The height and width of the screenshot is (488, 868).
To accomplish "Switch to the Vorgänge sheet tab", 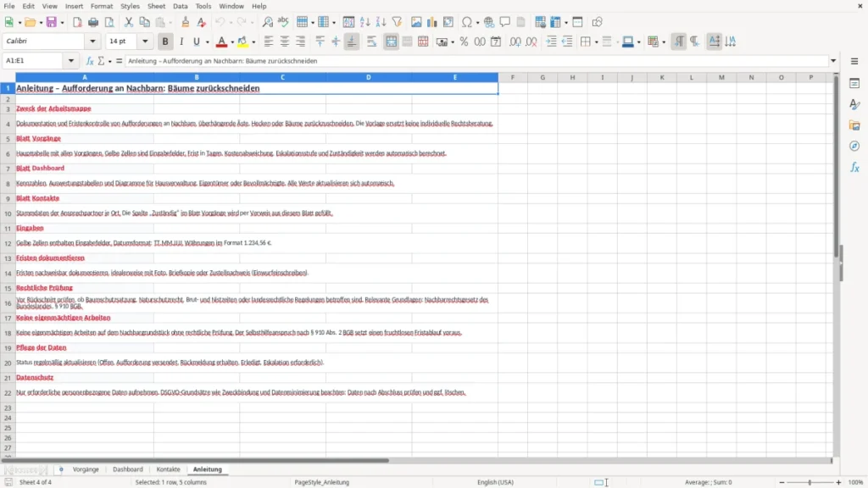I will tap(86, 469).
